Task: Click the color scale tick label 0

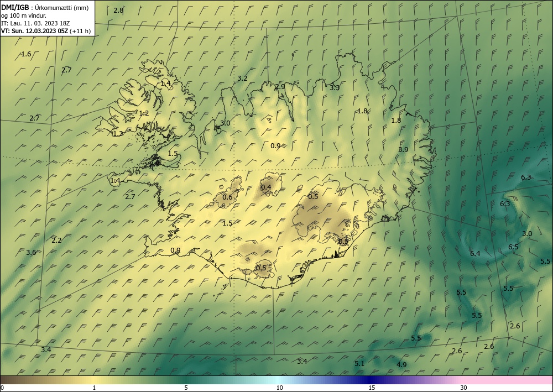Action: click(x=2, y=388)
